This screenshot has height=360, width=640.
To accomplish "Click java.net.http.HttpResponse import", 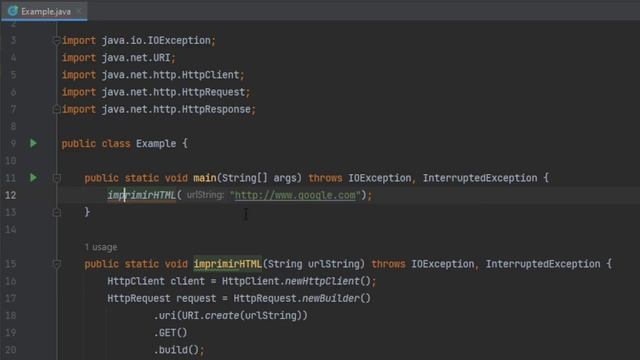I will (176, 109).
